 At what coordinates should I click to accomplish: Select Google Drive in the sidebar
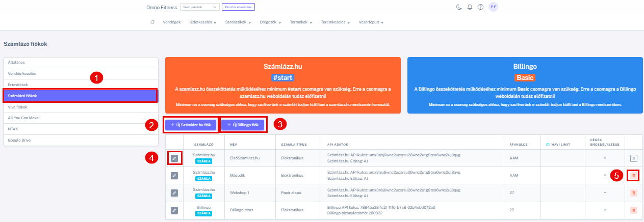[x=81, y=140]
